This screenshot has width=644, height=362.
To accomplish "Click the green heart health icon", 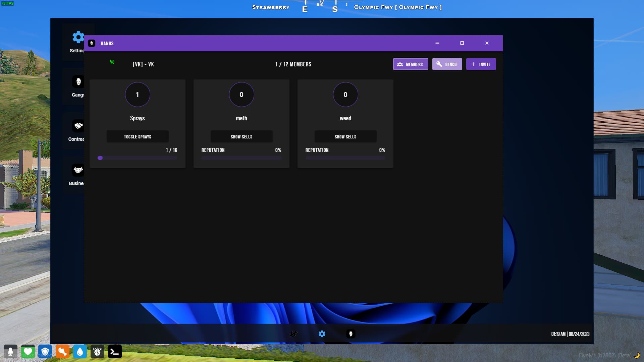I will pyautogui.click(x=28, y=352).
